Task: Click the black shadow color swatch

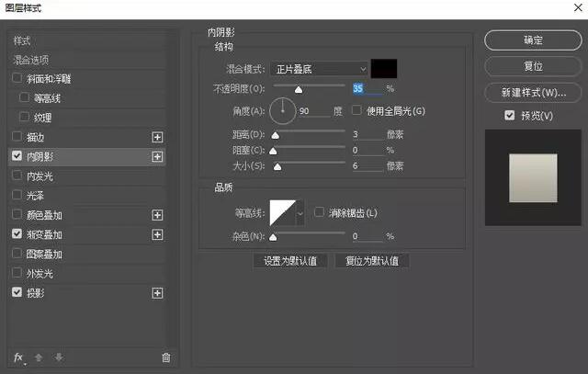Action: 383,69
